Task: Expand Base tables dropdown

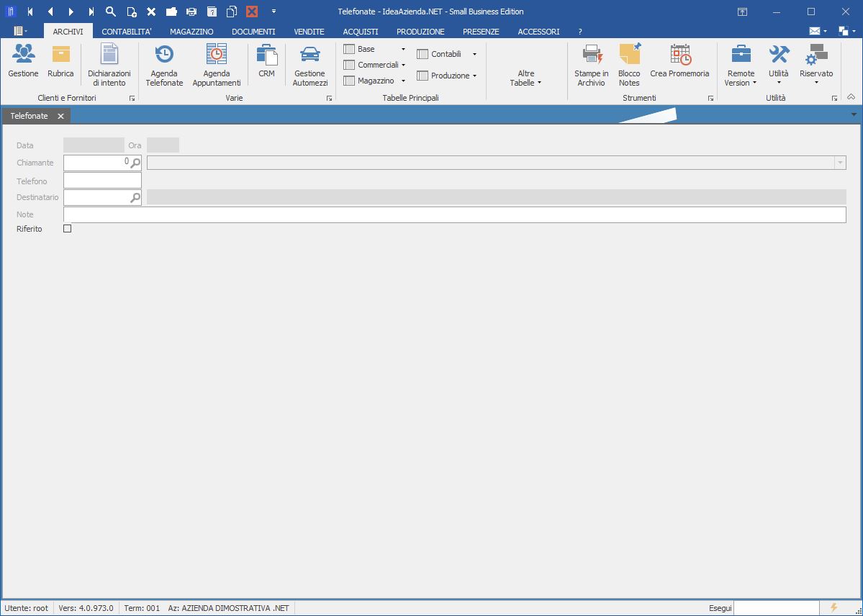Action: pyautogui.click(x=374, y=49)
